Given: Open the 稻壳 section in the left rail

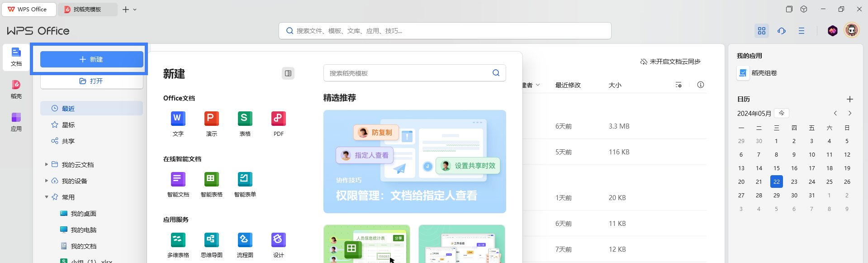Looking at the screenshot, I should [x=16, y=90].
